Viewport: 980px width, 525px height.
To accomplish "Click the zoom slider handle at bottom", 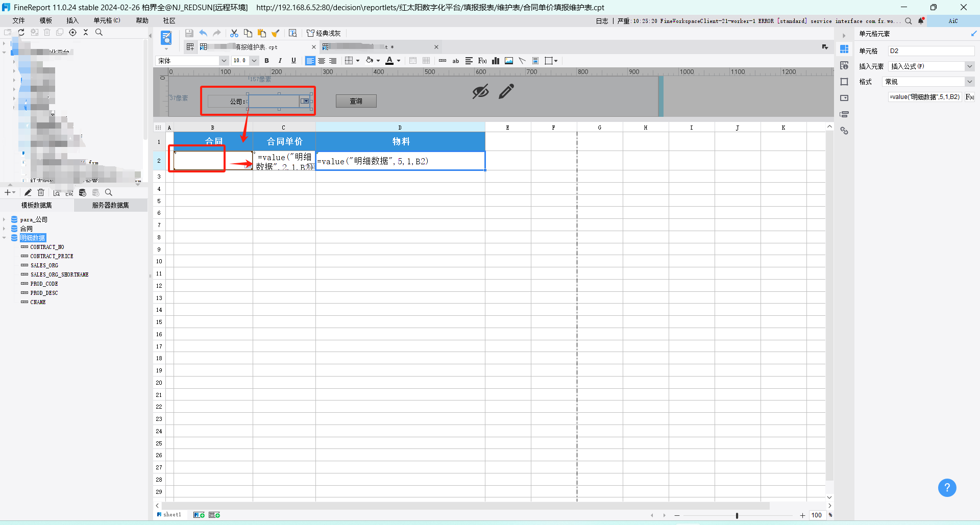I will click(737, 515).
